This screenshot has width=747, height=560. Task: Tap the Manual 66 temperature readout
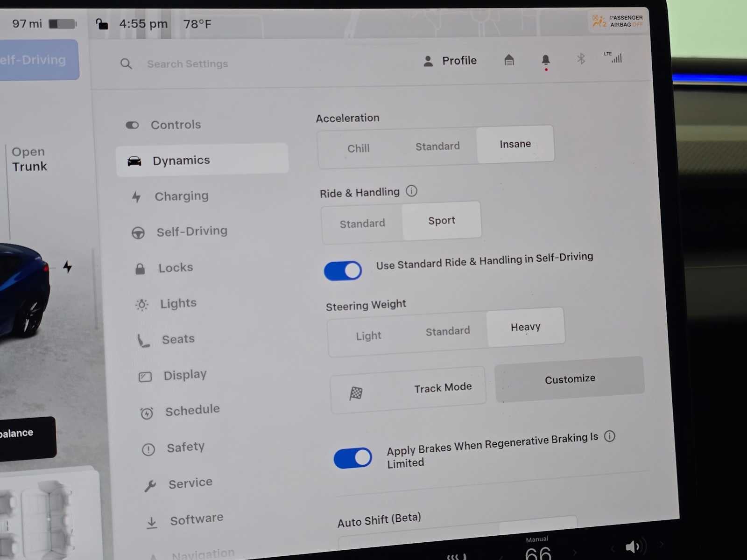point(537,549)
